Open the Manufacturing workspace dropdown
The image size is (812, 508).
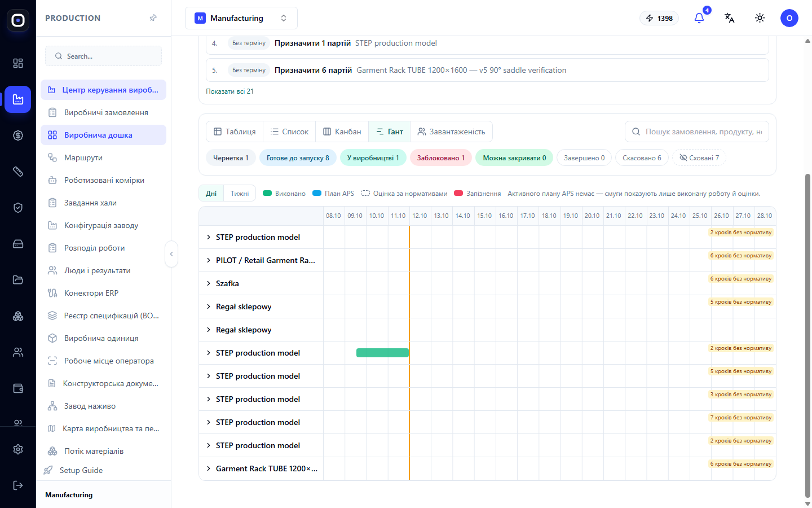(x=241, y=18)
